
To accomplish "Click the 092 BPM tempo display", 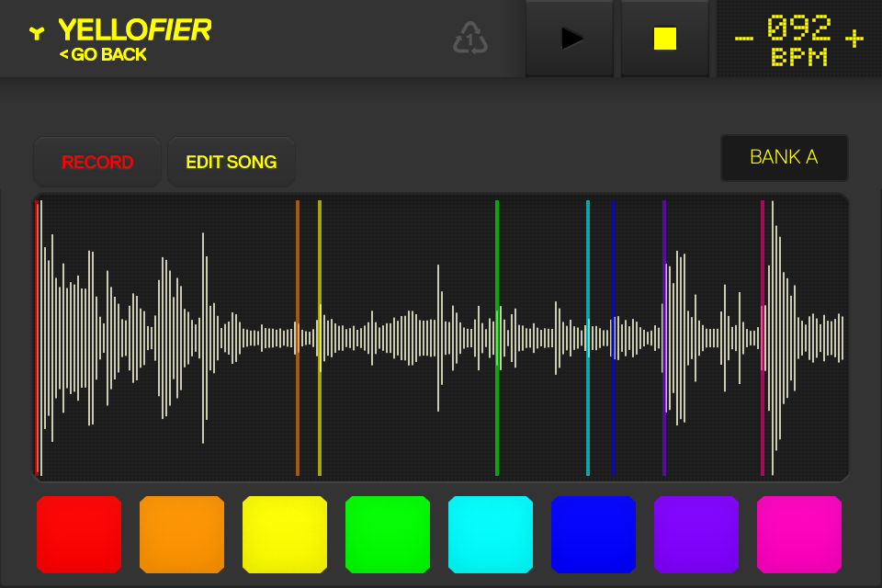I will [x=798, y=40].
